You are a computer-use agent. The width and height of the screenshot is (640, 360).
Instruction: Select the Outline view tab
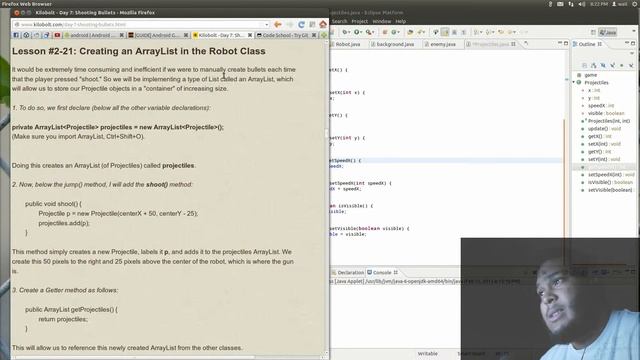tap(587, 44)
